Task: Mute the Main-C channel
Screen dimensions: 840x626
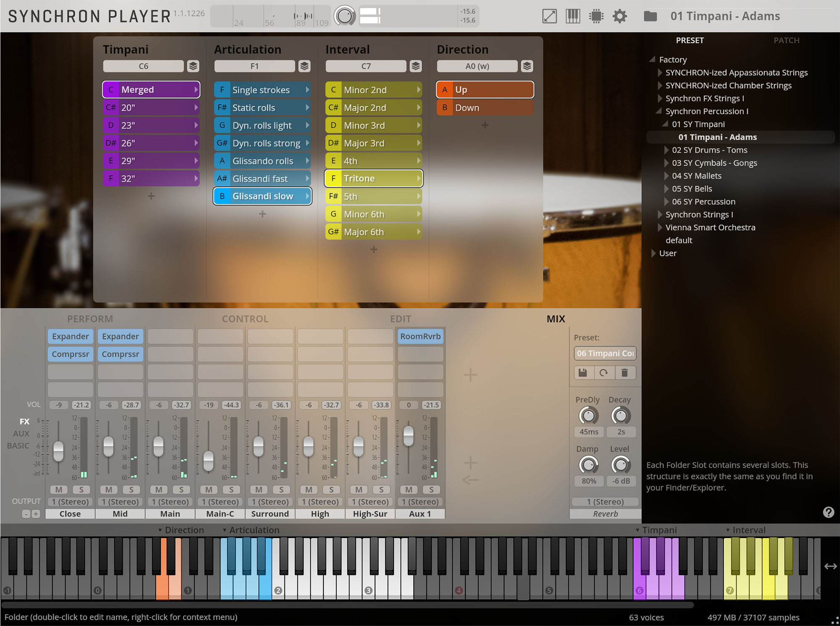Action: click(209, 489)
